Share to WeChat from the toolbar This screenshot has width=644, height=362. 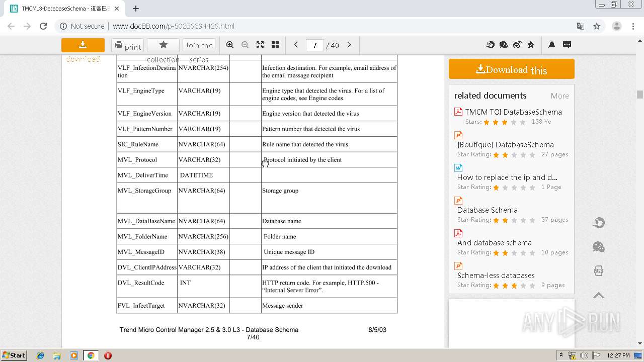(504, 45)
